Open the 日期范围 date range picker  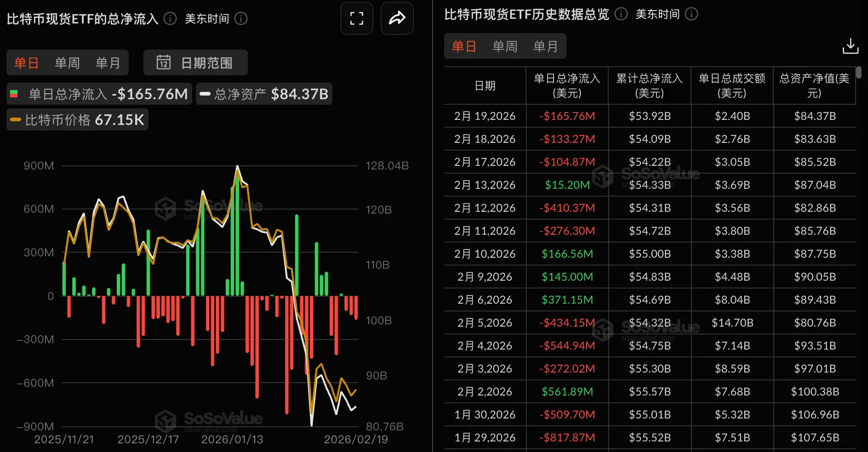[195, 62]
